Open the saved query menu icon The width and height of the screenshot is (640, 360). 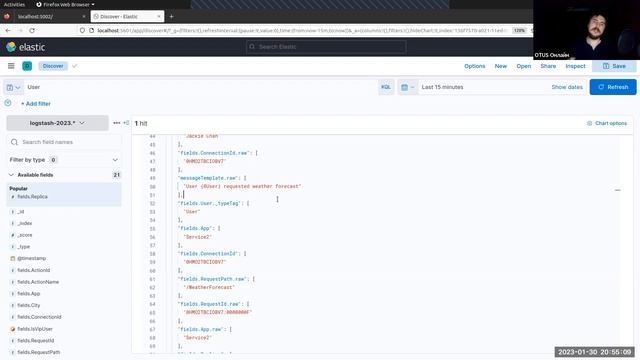point(13,87)
